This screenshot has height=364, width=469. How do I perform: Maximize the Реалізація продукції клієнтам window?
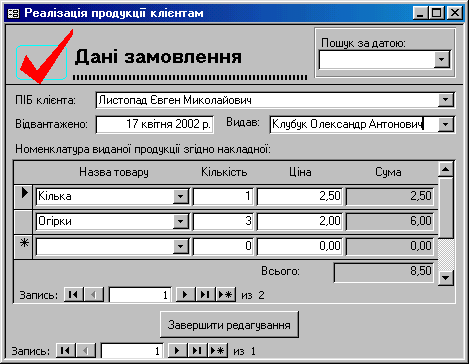click(437, 13)
